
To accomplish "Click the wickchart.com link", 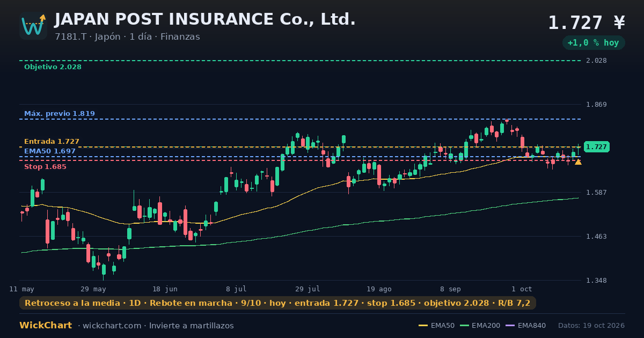I will click(112, 326).
